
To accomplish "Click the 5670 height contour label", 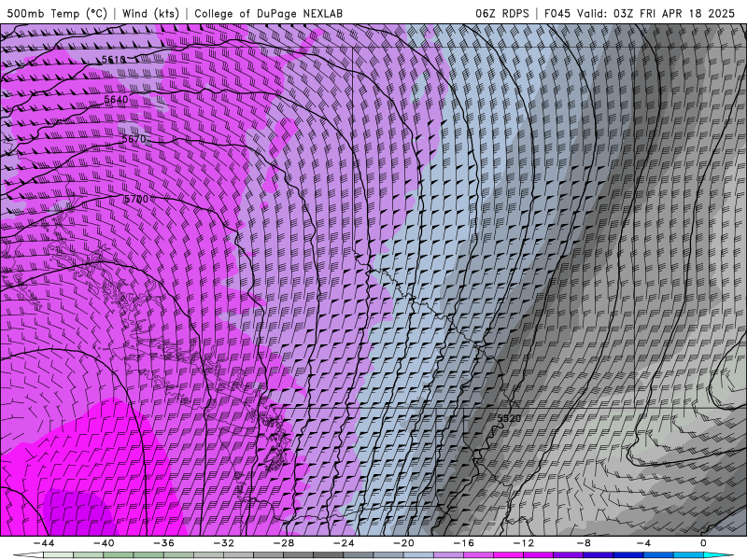I will pos(134,139).
